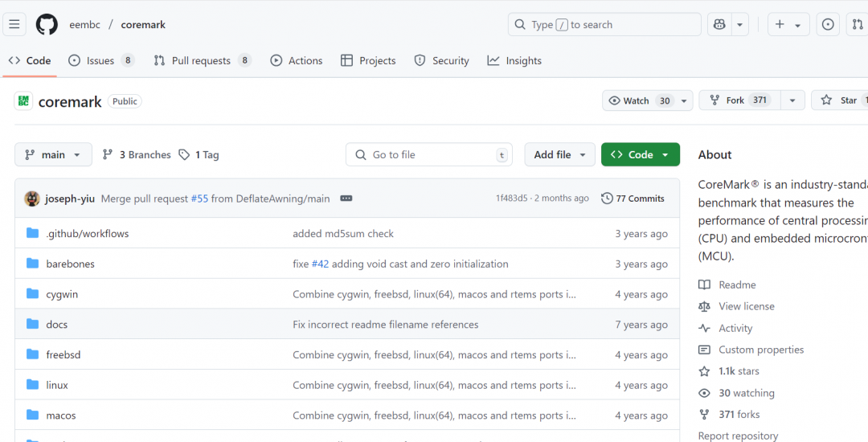
Task: Switch to the Insights tab
Action: tap(514, 61)
